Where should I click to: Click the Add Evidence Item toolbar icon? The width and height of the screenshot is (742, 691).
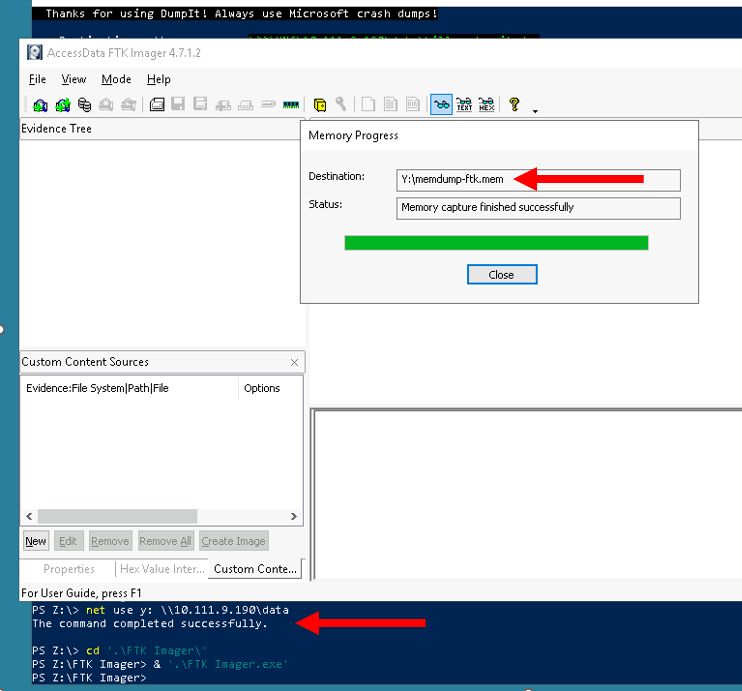[x=40, y=104]
